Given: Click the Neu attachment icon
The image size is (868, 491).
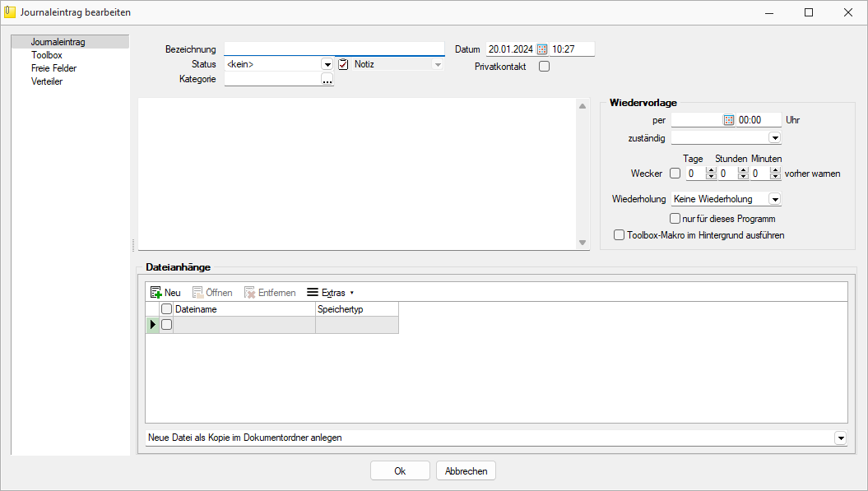Looking at the screenshot, I should [156, 292].
